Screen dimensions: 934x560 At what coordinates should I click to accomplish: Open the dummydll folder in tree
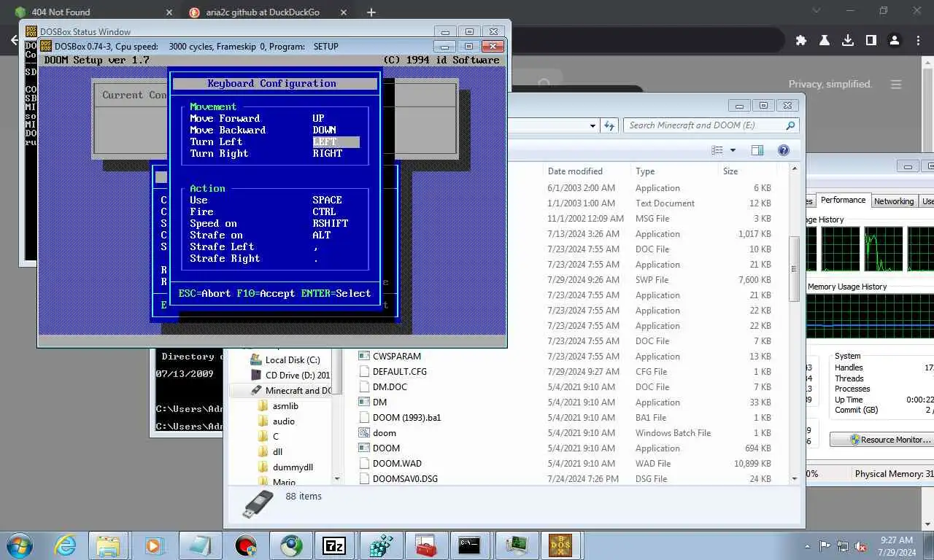(x=293, y=467)
